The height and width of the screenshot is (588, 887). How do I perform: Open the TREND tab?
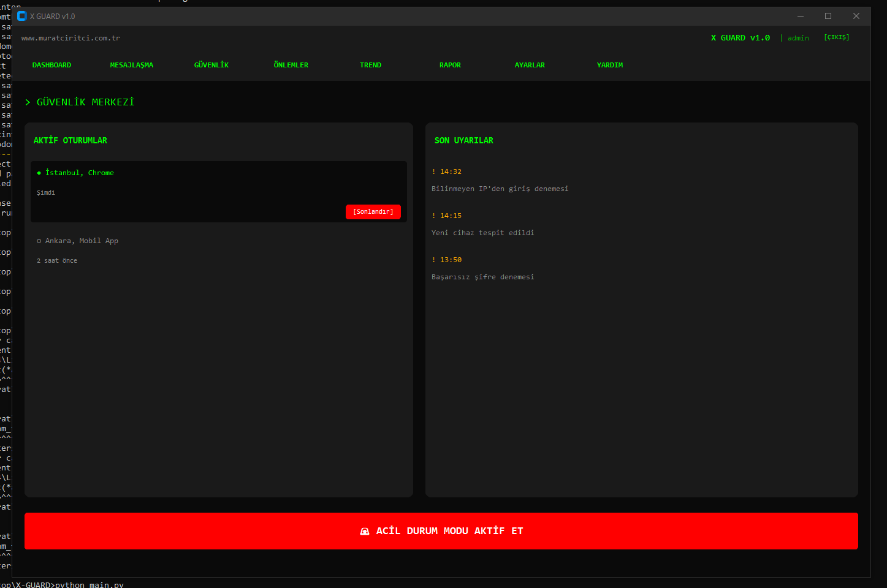click(x=371, y=65)
